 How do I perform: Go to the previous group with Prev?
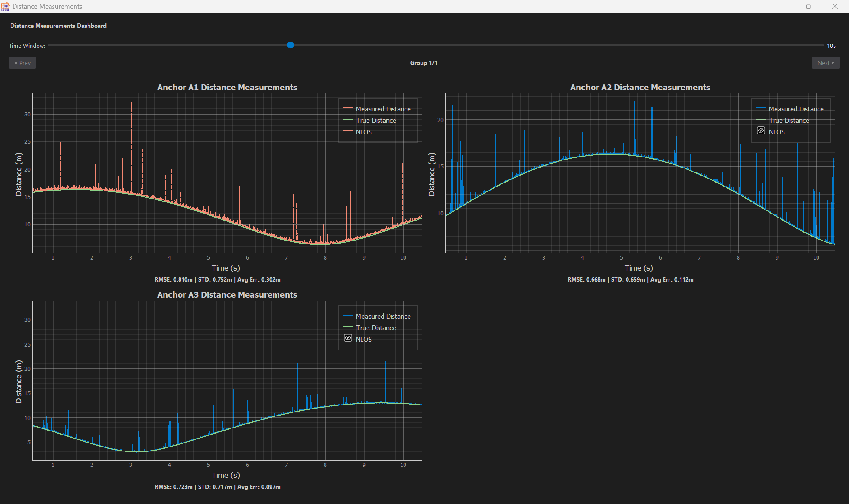23,63
